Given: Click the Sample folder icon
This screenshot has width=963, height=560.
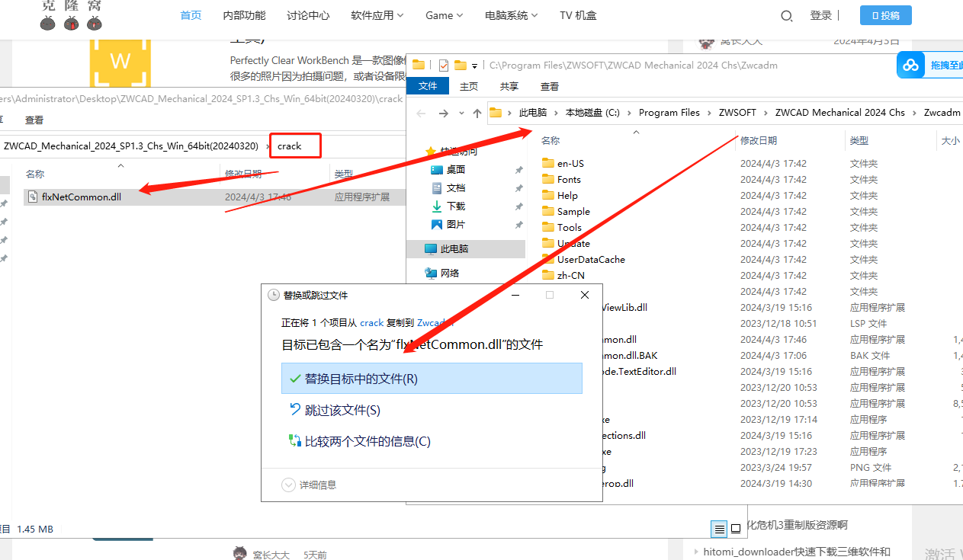Looking at the screenshot, I should click(x=547, y=211).
